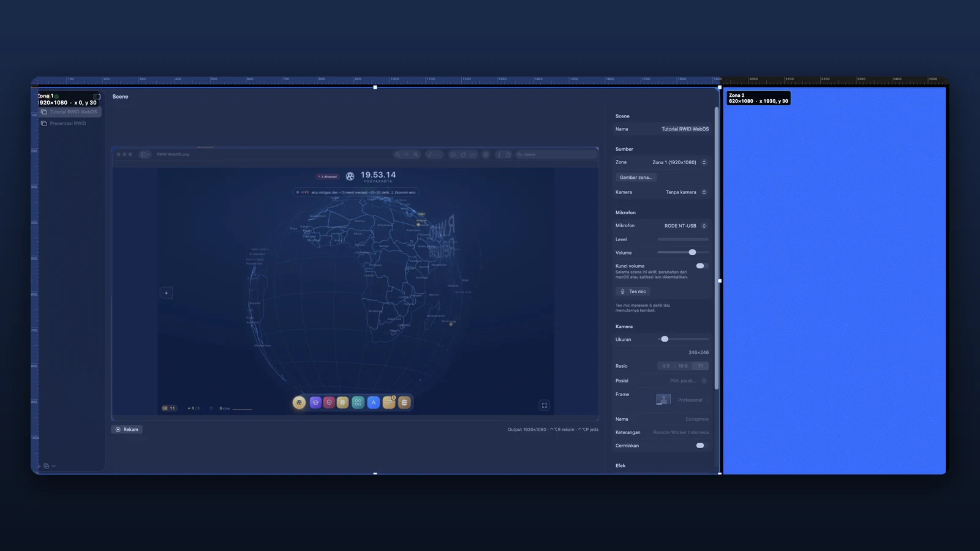Toggle the sidebar panel icon beside Zona 1
The width and height of the screenshot is (980, 551).
coord(97,97)
